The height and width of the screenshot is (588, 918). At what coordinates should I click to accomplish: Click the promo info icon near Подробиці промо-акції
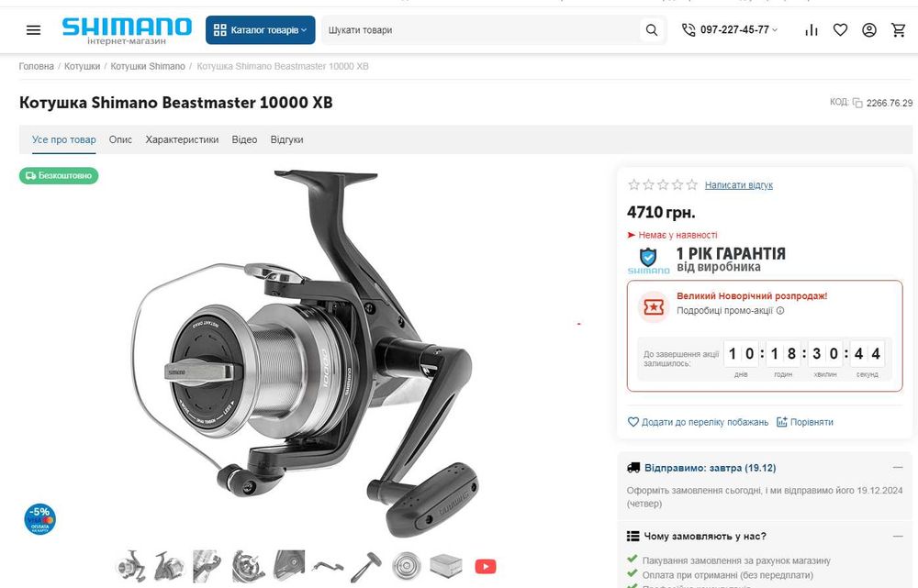point(779,311)
